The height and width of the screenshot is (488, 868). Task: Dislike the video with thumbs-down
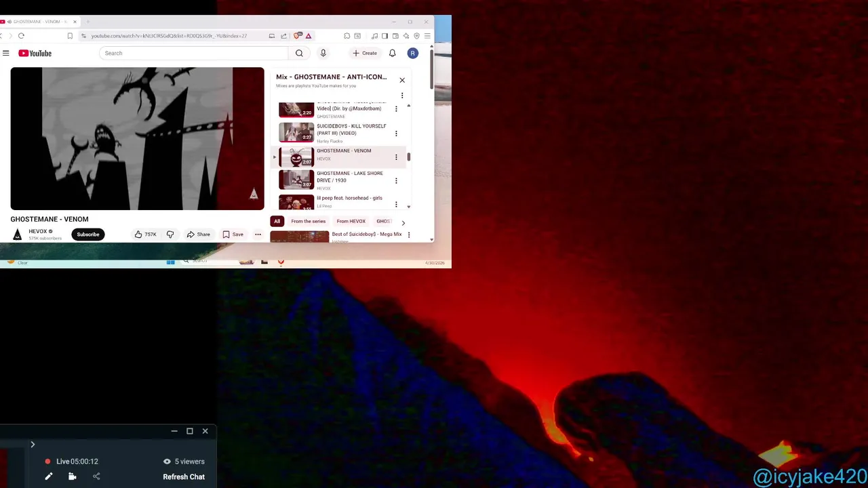[170, 235]
